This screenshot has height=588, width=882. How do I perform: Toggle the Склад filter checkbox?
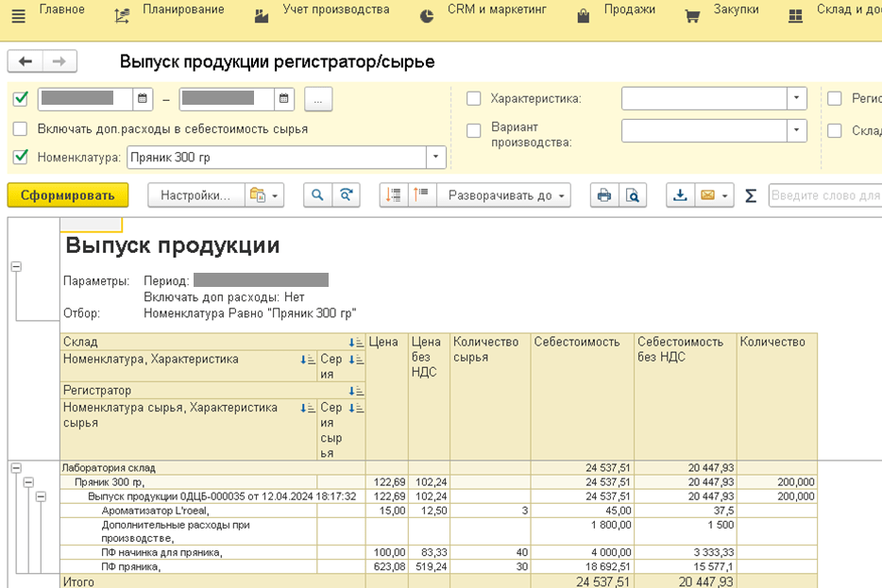(835, 130)
